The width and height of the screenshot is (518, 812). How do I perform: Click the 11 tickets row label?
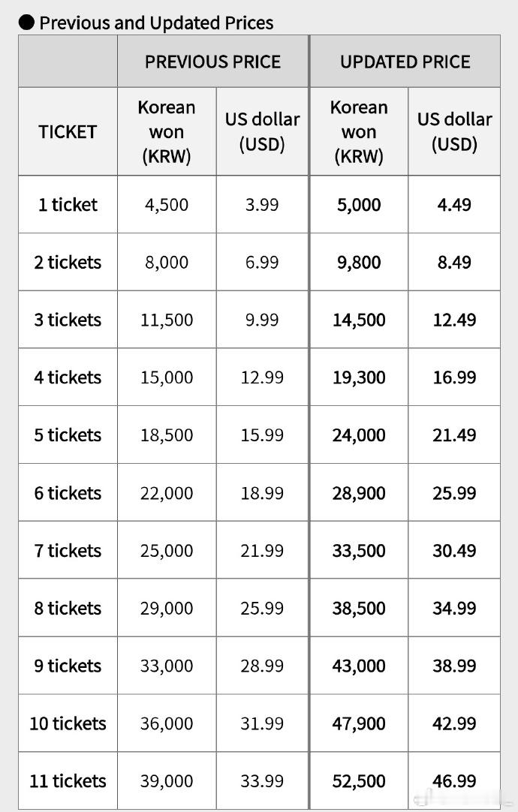coord(68,781)
